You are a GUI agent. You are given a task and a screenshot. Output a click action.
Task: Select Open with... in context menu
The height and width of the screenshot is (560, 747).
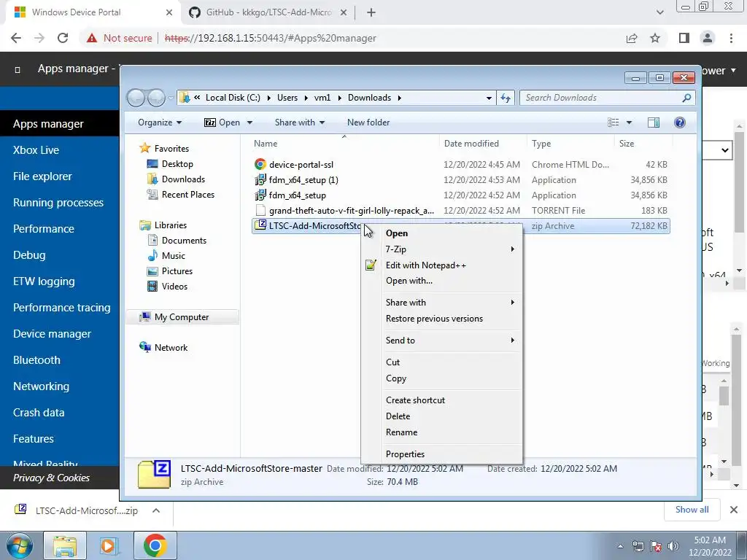click(409, 281)
